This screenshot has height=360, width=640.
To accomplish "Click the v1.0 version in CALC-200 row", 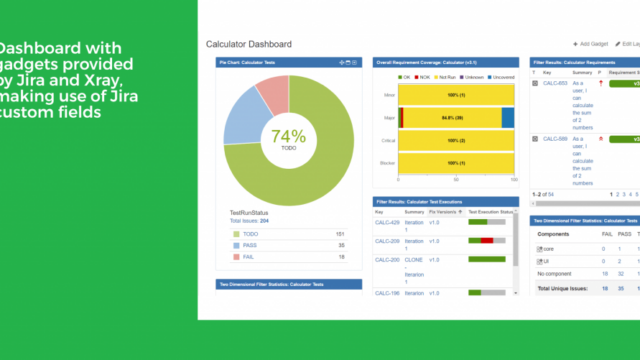I will tap(434, 260).
